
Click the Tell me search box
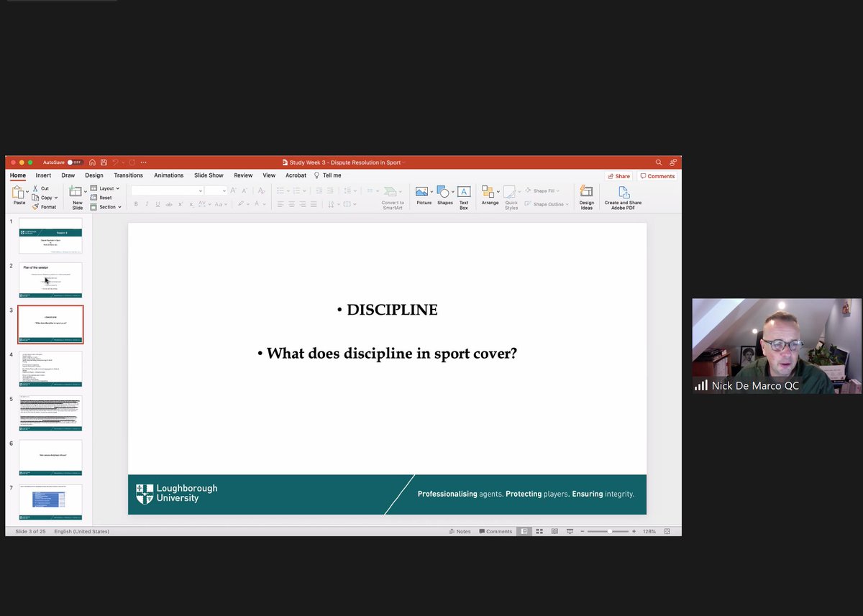tap(327, 175)
